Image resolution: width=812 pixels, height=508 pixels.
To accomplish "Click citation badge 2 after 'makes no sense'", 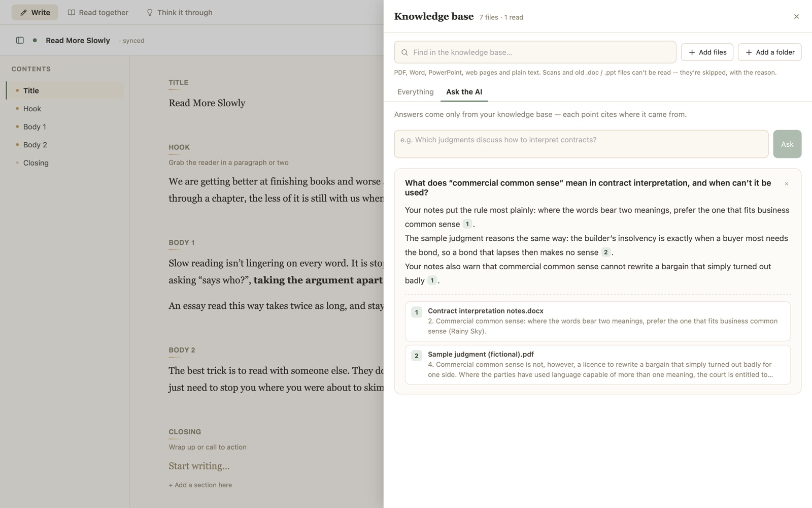I will (x=605, y=252).
